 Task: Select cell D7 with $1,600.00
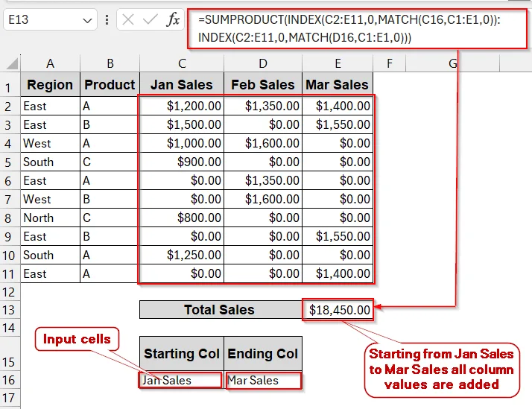pos(263,199)
